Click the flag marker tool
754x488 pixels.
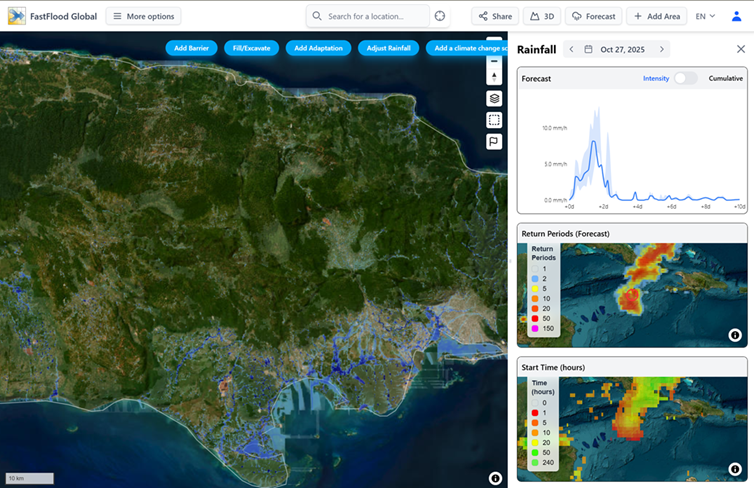click(x=494, y=142)
